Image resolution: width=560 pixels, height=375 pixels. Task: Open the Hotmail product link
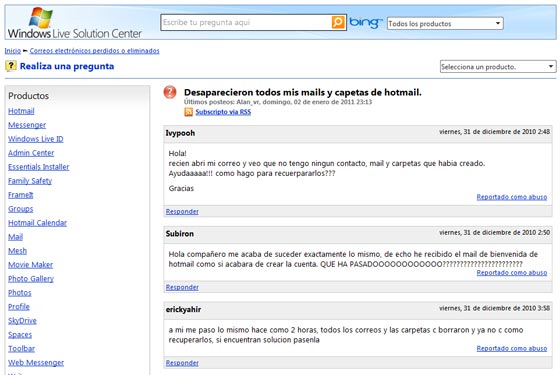[21, 111]
